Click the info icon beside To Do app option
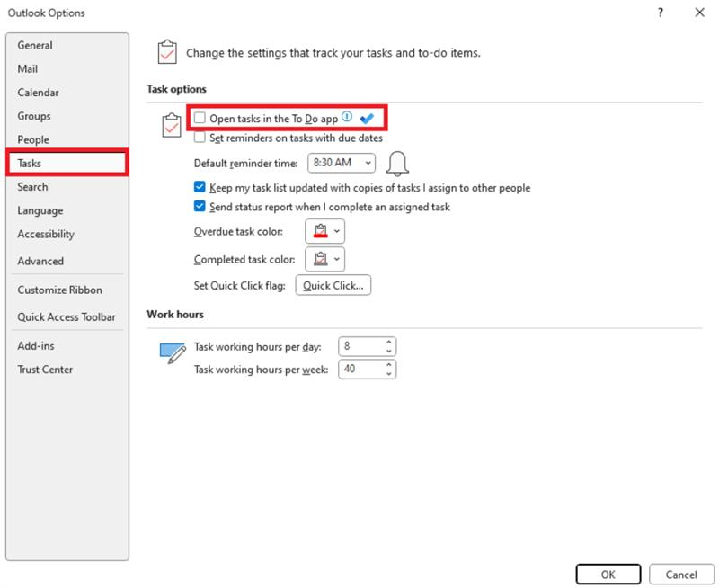Viewport: 719px width, 588px height. [x=347, y=117]
